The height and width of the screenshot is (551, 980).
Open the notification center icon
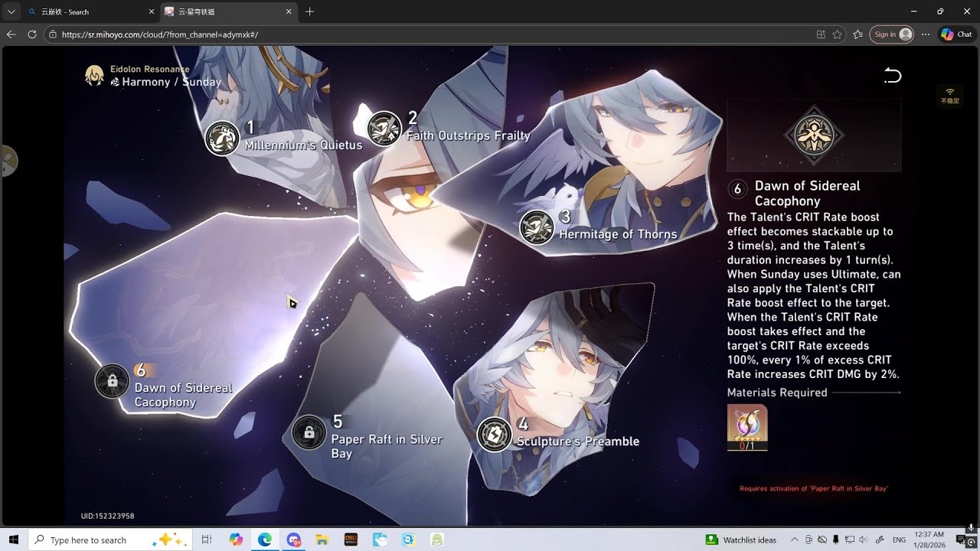962,540
